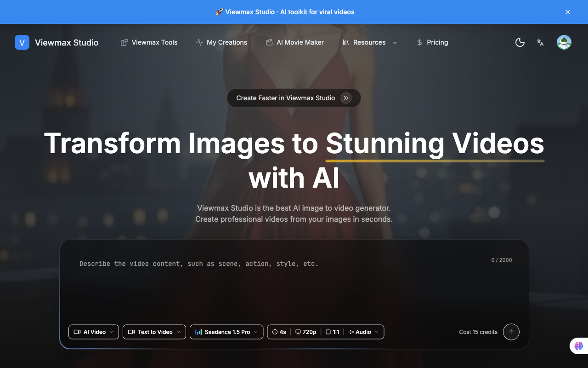Image resolution: width=588 pixels, height=368 pixels.
Task: Click the Viewmax Studio logo icon
Action: click(22, 42)
